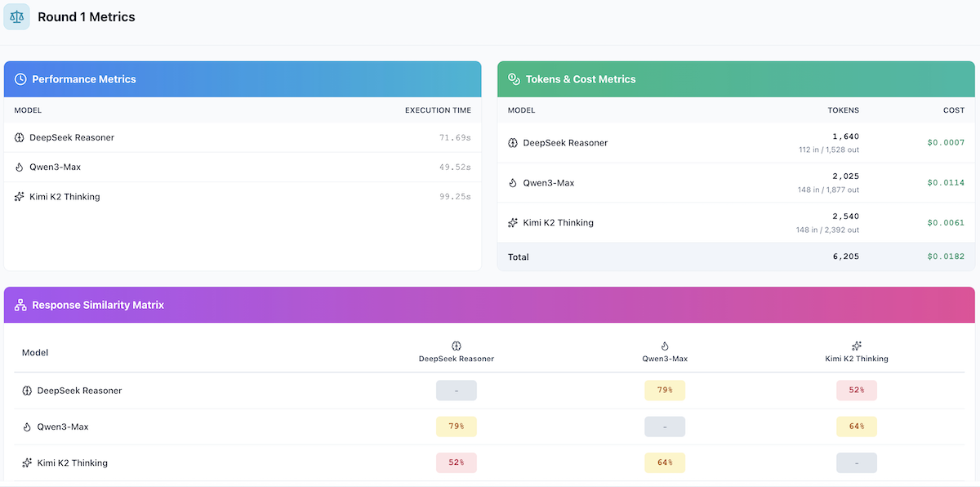The image size is (980, 487).
Task: Click Kimi K2 Thinking sparkle icon in Performance Metrics
Action: [20, 197]
